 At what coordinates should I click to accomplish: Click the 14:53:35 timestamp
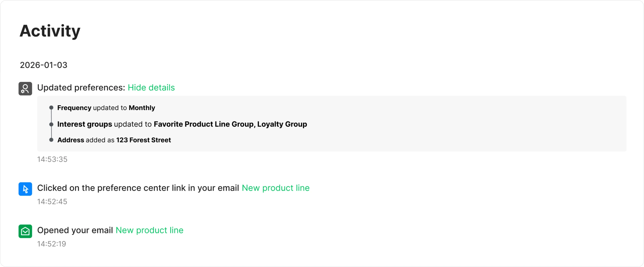pos(52,159)
